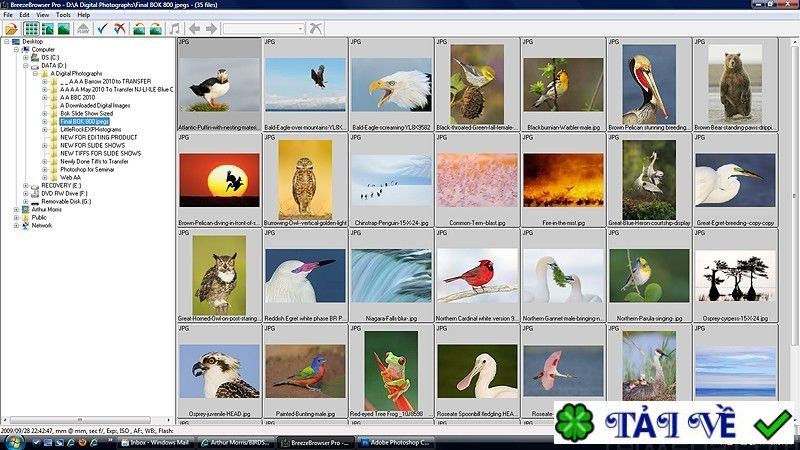Viewport: 800px width, 450px height.
Task: Select the Osprey cypress thumbnail
Action: (735, 275)
